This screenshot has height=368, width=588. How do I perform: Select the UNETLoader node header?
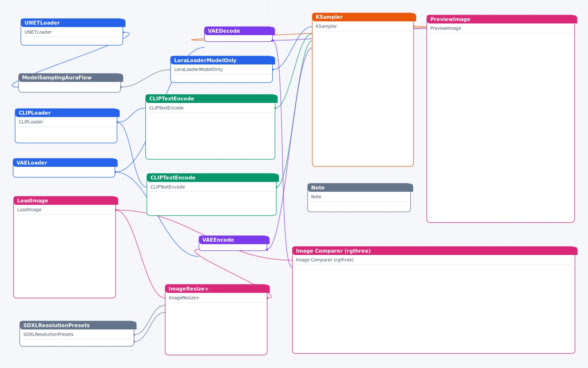coord(73,23)
